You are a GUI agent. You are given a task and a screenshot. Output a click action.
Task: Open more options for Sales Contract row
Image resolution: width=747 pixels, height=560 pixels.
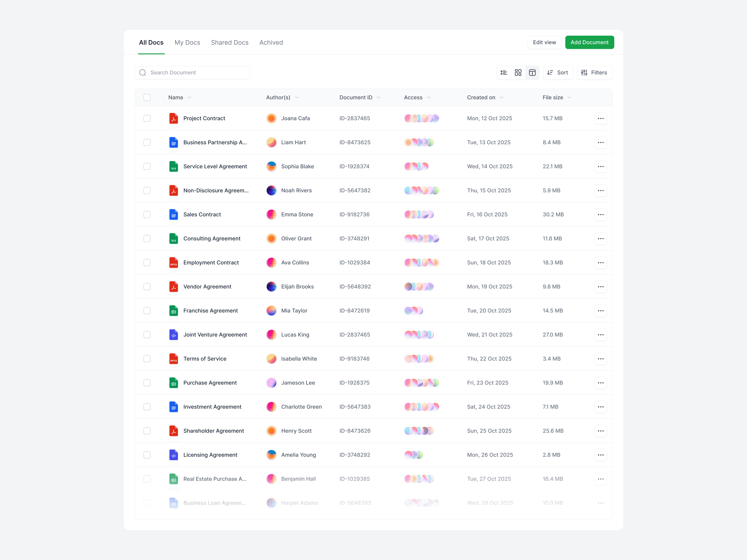[x=600, y=215]
